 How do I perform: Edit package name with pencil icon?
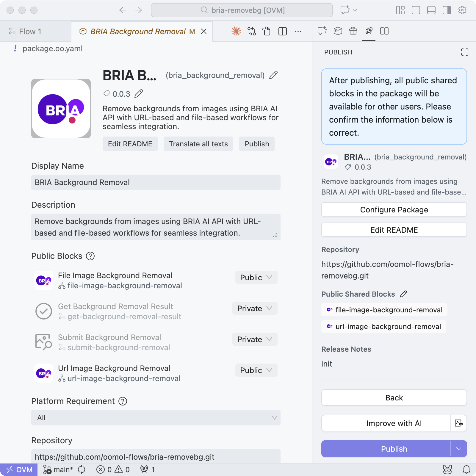(x=273, y=75)
